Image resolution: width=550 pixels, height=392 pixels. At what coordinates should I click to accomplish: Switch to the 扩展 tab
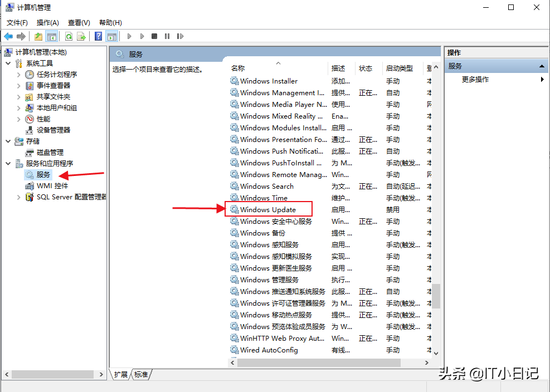click(121, 375)
